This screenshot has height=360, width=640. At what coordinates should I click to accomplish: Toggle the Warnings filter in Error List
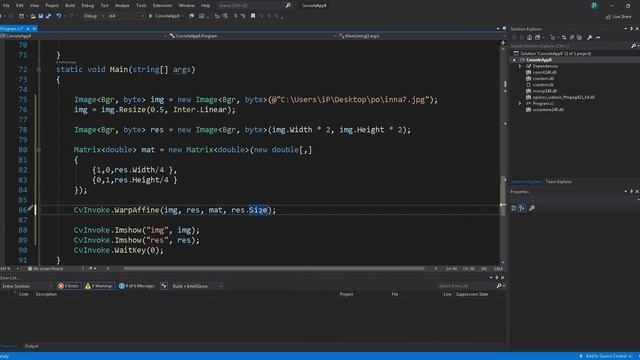pyautogui.click(x=99, y=286)
